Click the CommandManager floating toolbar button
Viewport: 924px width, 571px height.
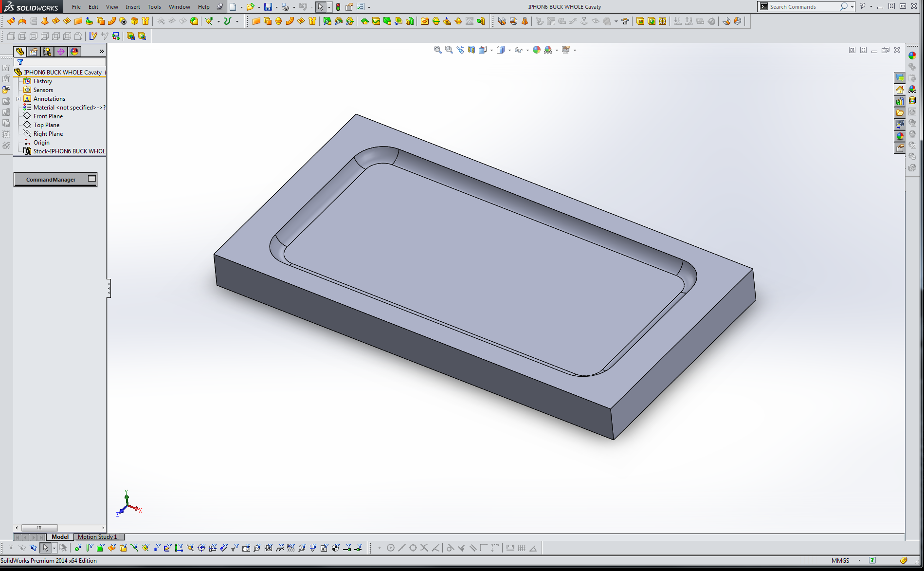[55, 180]
